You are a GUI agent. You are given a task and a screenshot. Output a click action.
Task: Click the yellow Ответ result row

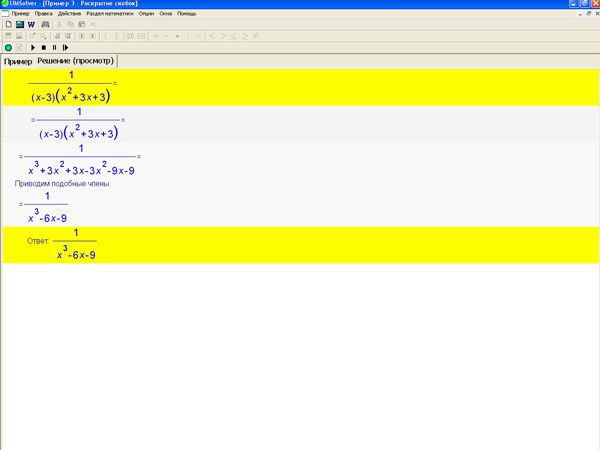[300, 245]
